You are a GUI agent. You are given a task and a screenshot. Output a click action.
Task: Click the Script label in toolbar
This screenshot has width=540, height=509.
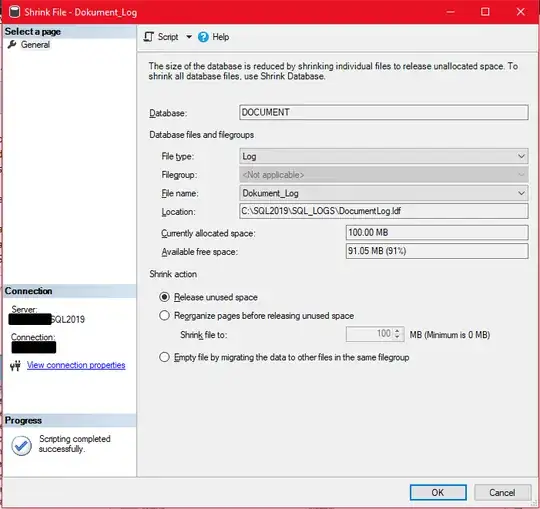(168, 37)
